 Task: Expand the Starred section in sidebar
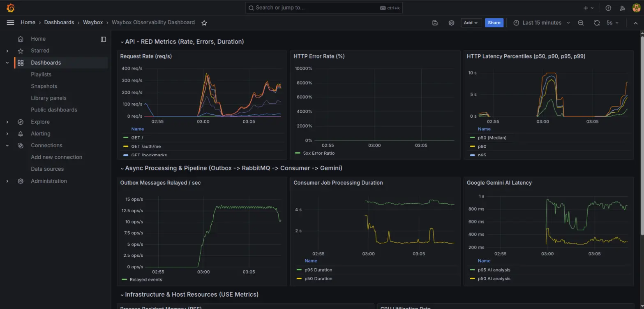(x=7, y=51)
